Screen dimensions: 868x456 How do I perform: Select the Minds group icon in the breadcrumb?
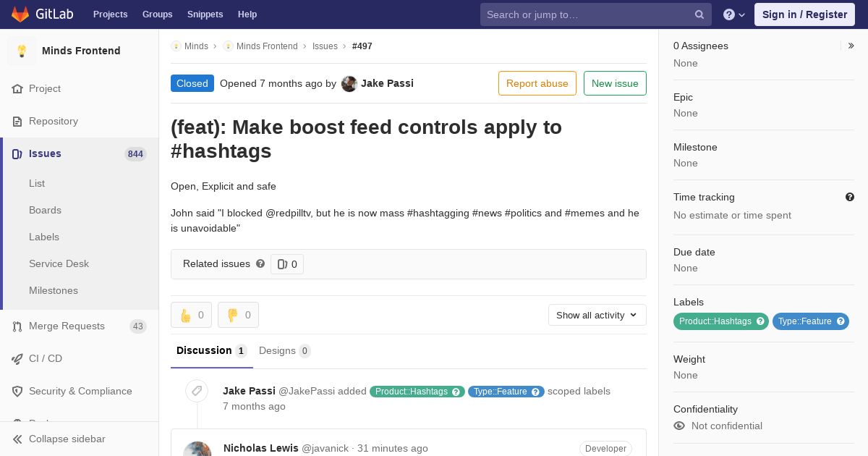click(176, 46)
